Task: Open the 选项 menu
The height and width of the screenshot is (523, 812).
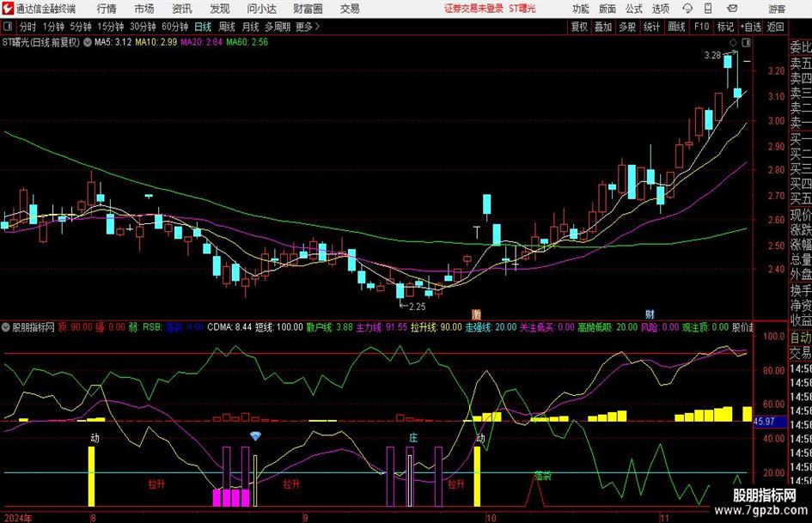Action: pyautogui.click(x=660, y=9)
